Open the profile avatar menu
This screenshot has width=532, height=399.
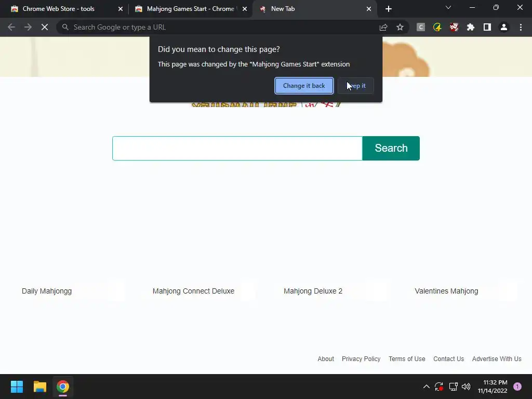tap(504, 27)
